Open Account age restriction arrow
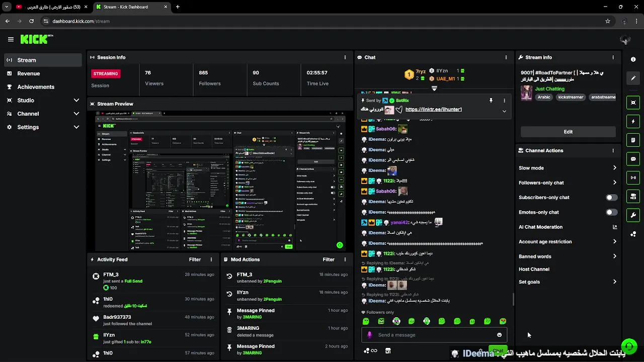This screenshot has width=644, height=362. pyautogui.click(x=614, y=242)
